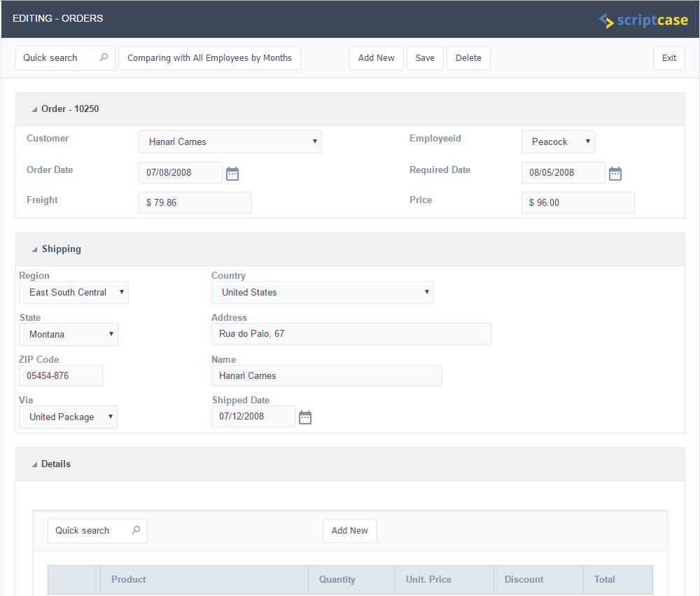The image size is (700, 596).
Task: Click the Discount column header
Action: pyautogui.click(x=539, y=580)
